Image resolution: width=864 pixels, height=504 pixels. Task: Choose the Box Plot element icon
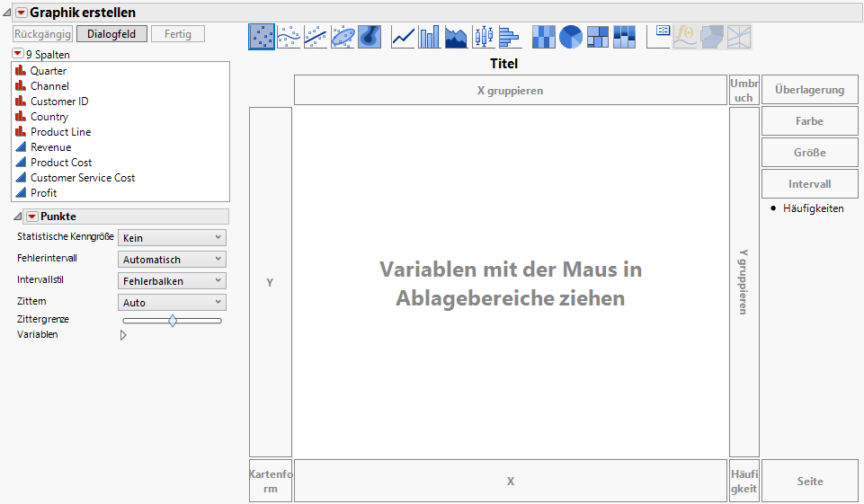[x=484, y=37]
